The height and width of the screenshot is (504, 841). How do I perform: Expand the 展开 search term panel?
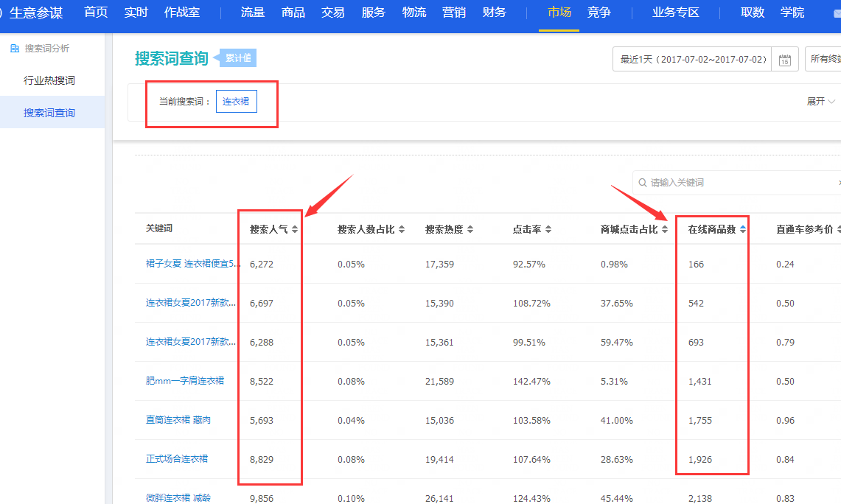(820, 102)
